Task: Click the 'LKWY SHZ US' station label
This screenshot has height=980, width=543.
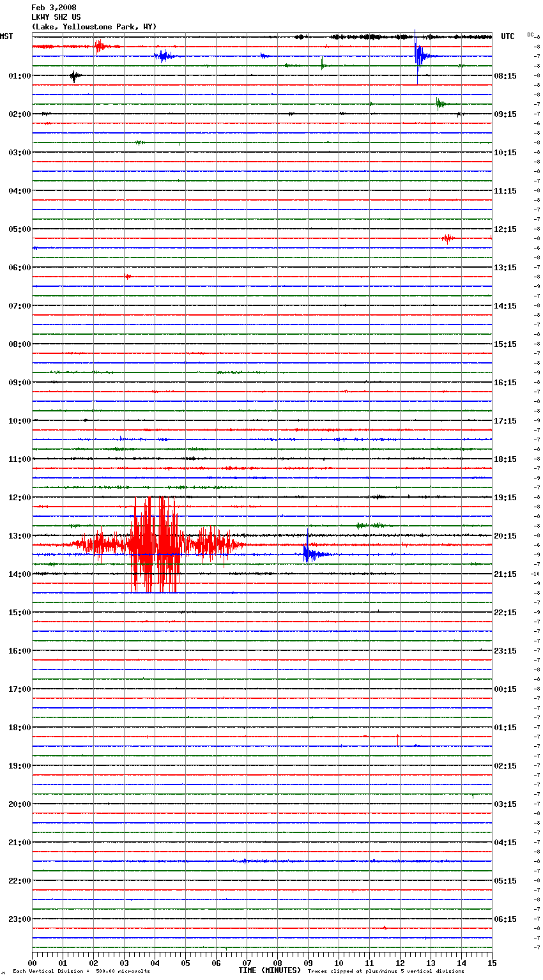Action: pyautogui.click(x=56, y=17)
